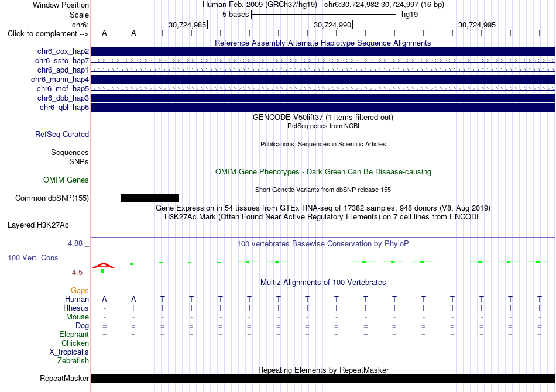556x392 pixels.
Task: Click the OMIM Genes track label
Action: [x=66, y=180]
